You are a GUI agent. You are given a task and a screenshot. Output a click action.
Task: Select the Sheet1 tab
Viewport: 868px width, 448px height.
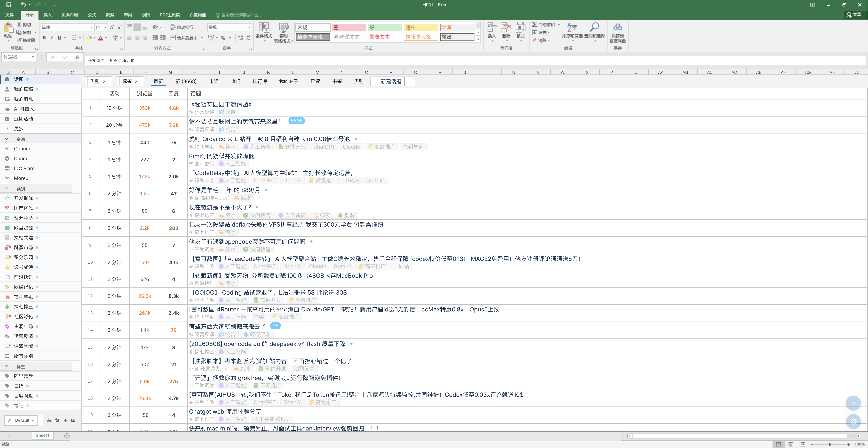point(42,436)
